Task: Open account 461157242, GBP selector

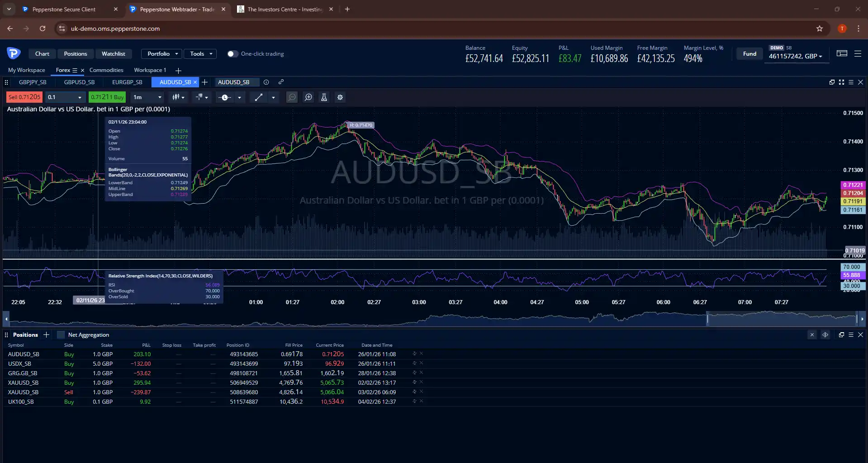Action: click(x=796, y=56)
